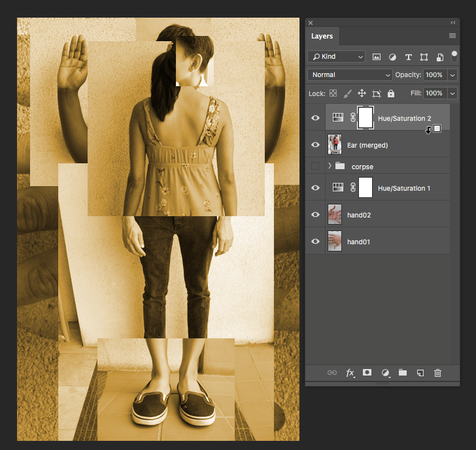This screenshot has width=476, height=450.
Task: Select the Layers tab
Action: tap(322, 37)
